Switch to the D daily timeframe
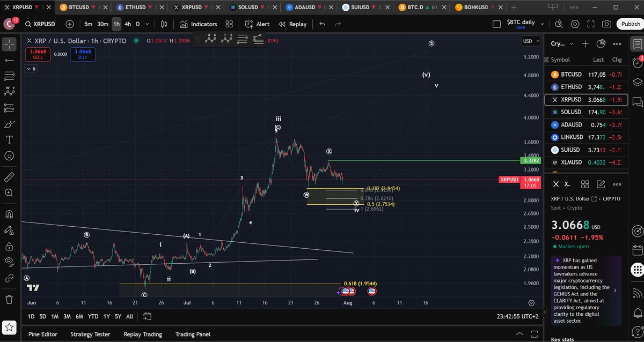 tap(137, 24)
